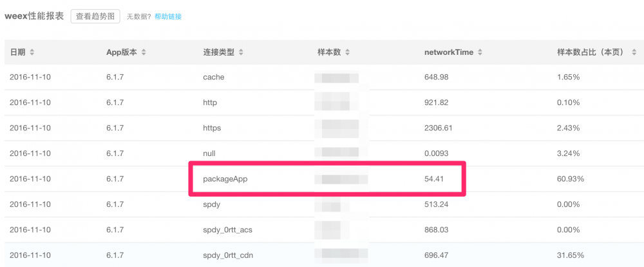
Task: Click networkTime value 696.47
Action: pos(436,255)
